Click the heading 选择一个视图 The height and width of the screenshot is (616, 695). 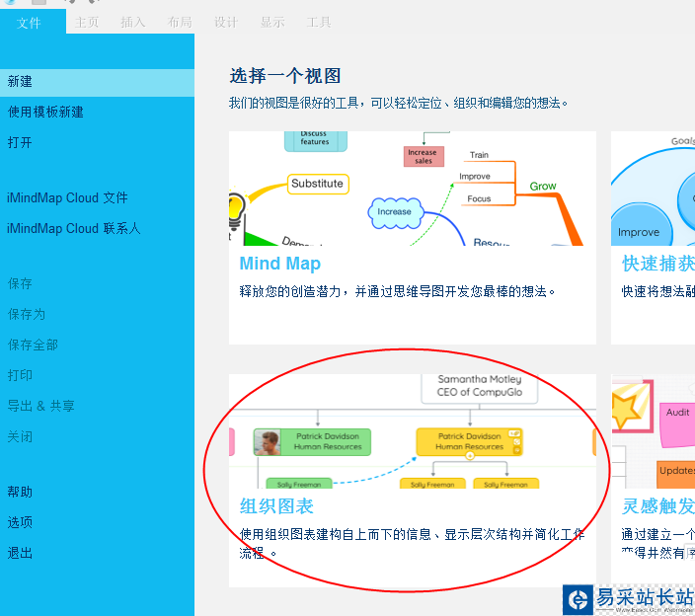[x=285, y=76]
